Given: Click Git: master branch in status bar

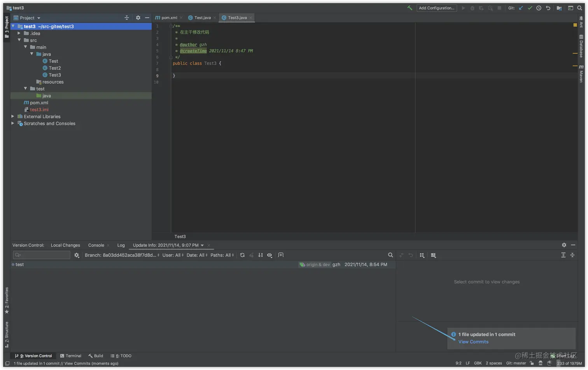Looking at the screenshot, I should point(516,363).
